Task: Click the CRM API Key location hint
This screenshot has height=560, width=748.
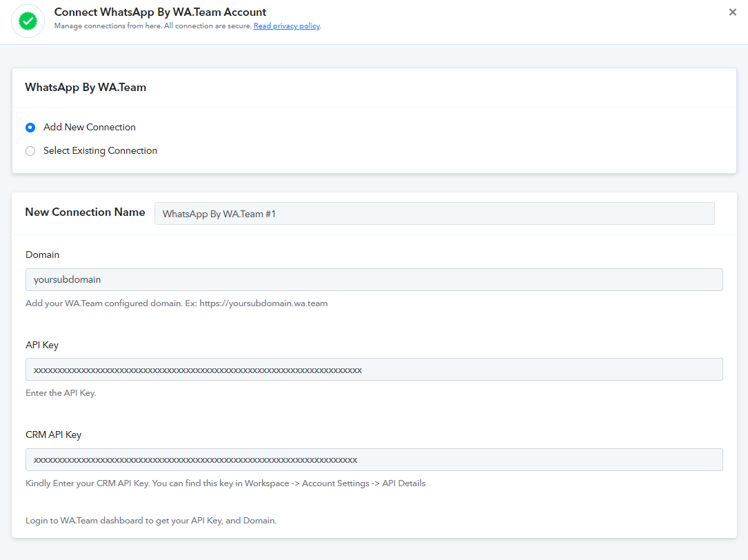Action: [225, 483]
